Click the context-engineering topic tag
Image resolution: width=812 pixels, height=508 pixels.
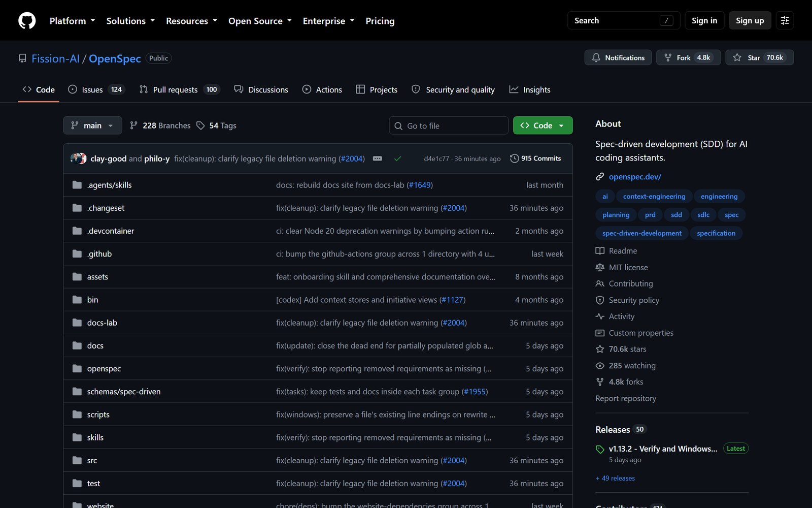tap(654, 197)
